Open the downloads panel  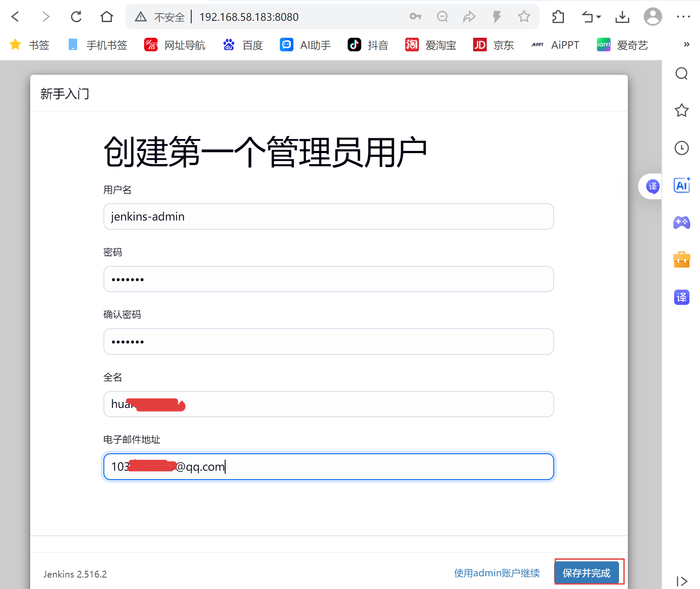point(622,17)
